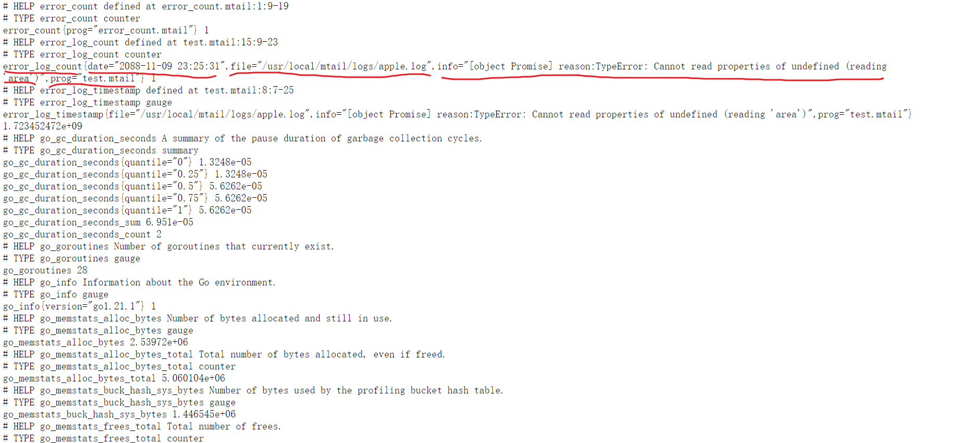
Task: Click the "TYPE error_count counter" line
Action: click(x=71, y=18)
